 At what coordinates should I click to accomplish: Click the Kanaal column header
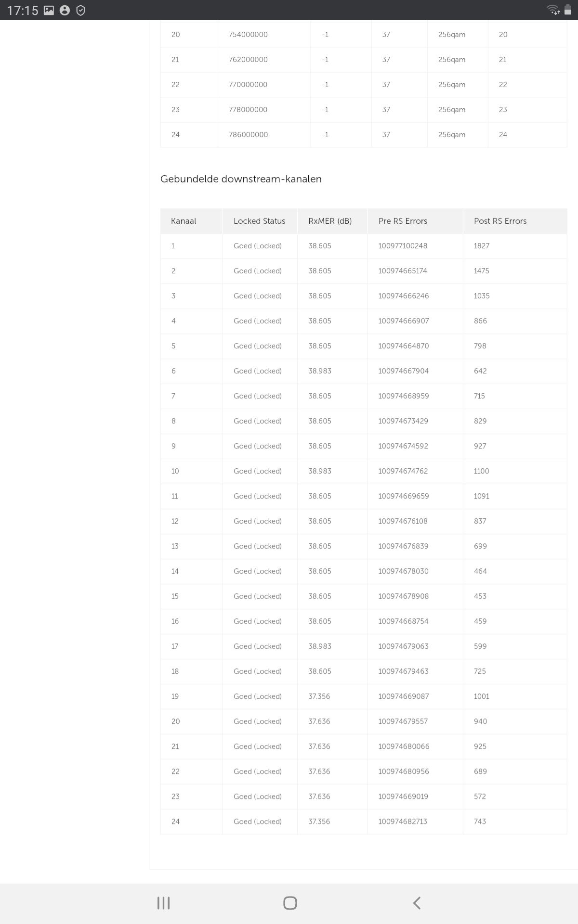click(x=184, y=221)
